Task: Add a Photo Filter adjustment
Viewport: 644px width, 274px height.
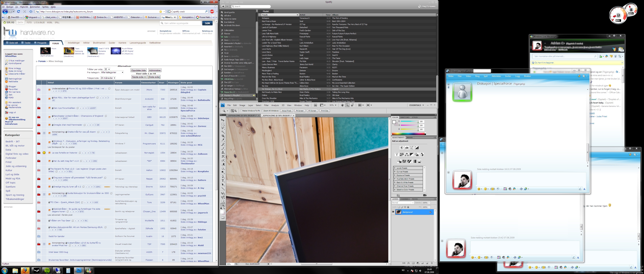Action: 417,154
